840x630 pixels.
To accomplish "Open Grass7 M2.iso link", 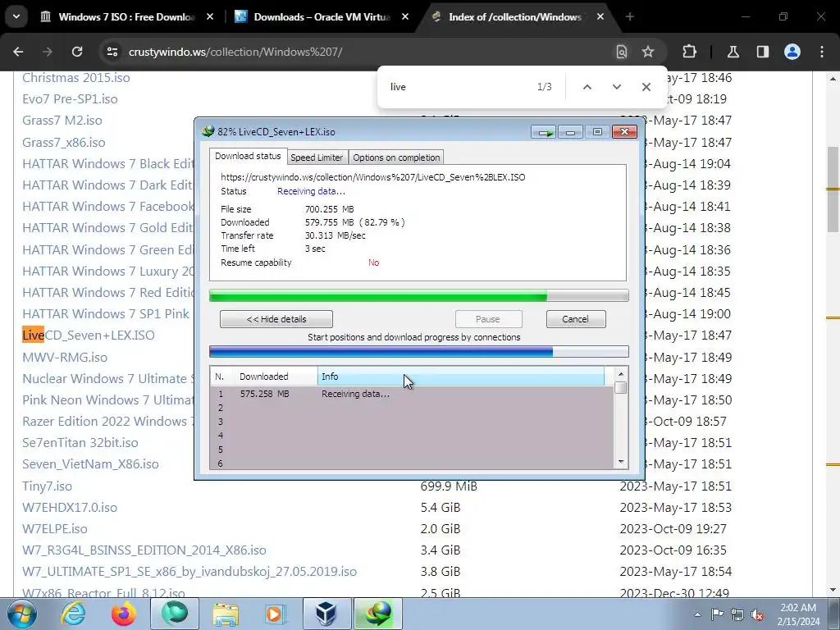I will pos(62,121).
